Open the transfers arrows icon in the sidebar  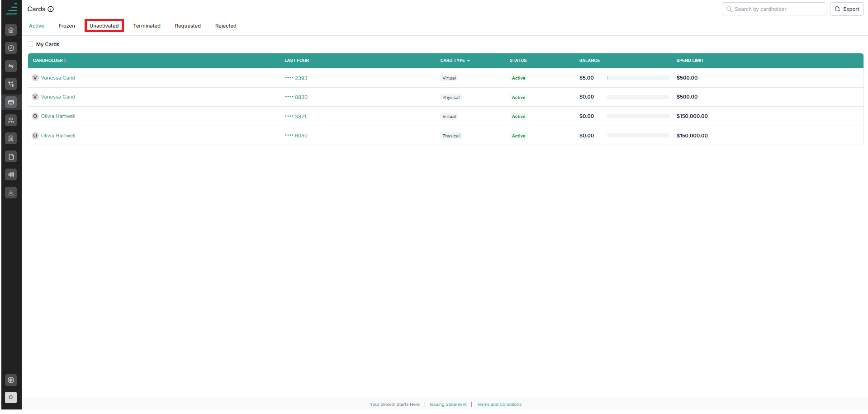pos(11,66)
